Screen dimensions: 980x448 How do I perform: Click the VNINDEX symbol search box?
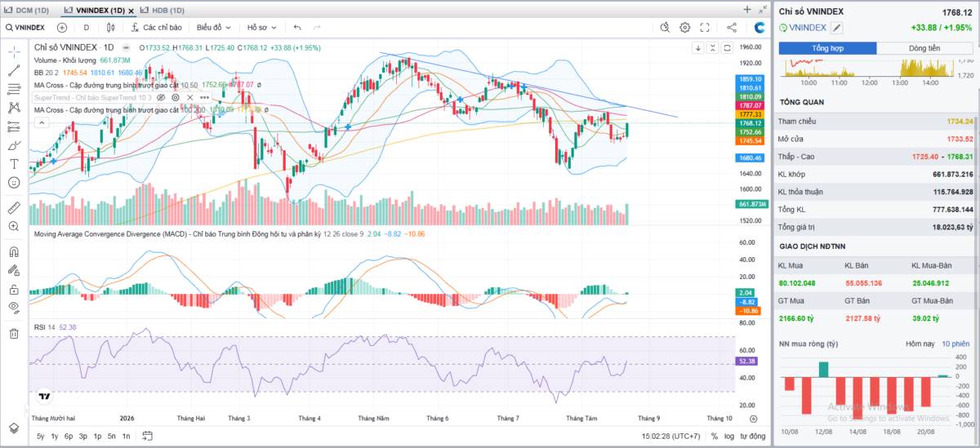(24, 27)
